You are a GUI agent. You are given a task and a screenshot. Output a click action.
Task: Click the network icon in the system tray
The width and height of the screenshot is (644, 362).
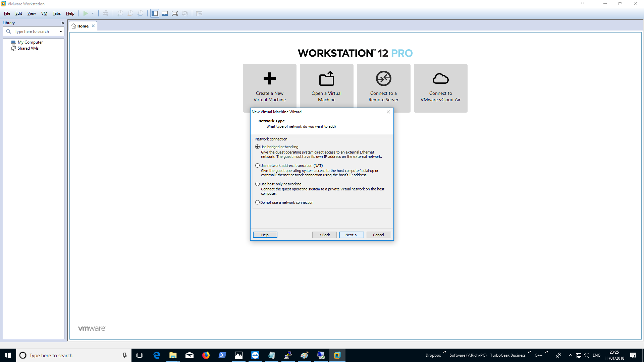(x=579, y=355)
